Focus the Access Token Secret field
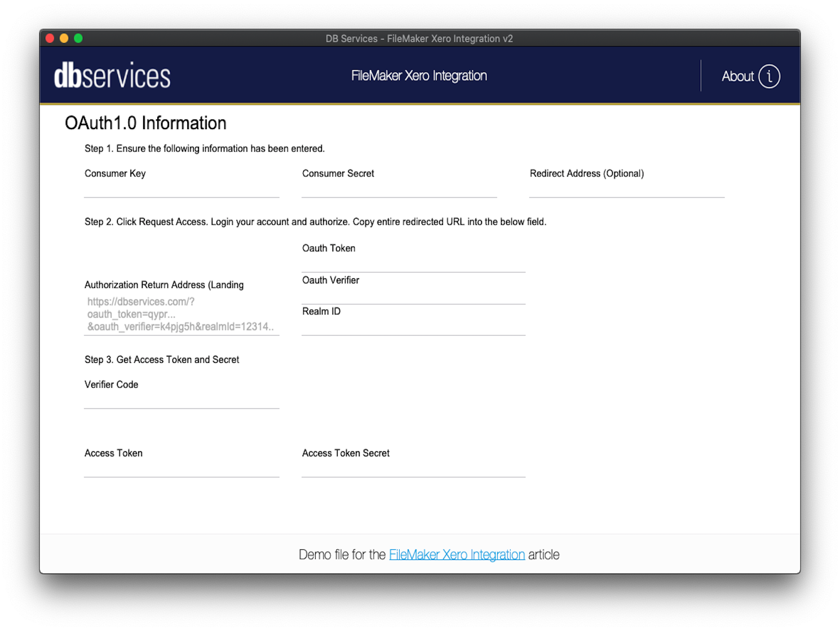The height and width of the screenshot is (631, 840). coord(413,469)
